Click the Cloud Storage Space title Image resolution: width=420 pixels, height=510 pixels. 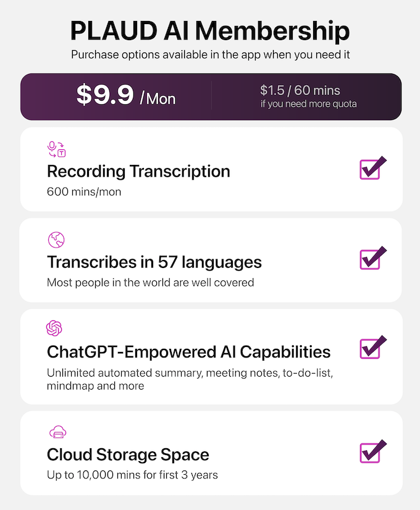[128, 454]
